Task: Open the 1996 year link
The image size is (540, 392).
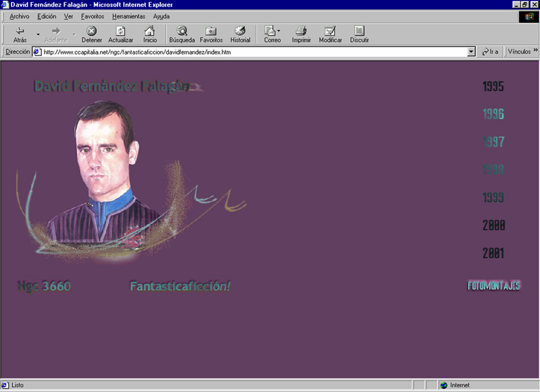Action: [x=493, y=114]
